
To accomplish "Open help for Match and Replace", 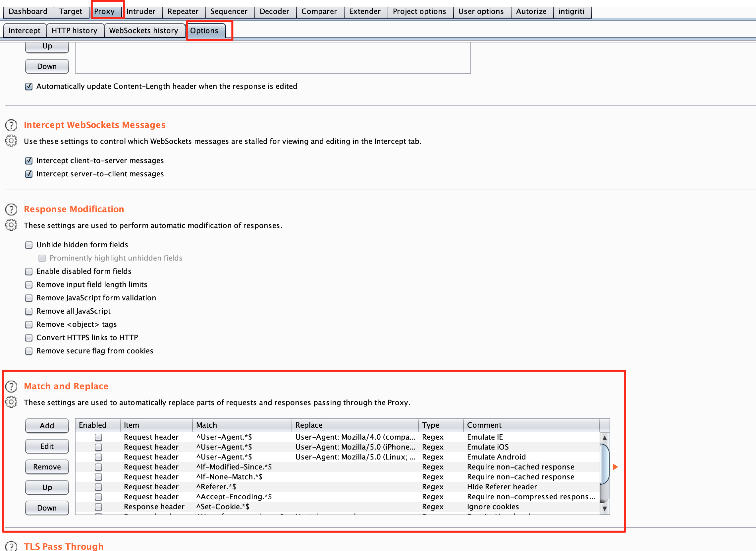I will click(x=11, y=387).
